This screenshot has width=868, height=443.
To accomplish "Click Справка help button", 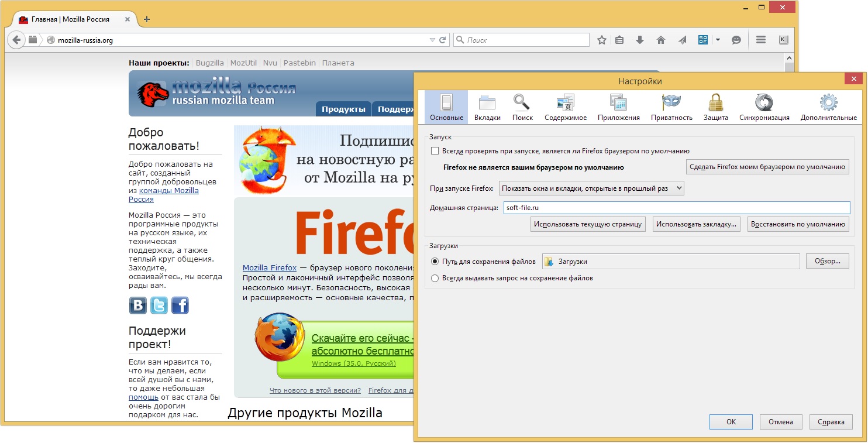I will click(x=831, y=421).
